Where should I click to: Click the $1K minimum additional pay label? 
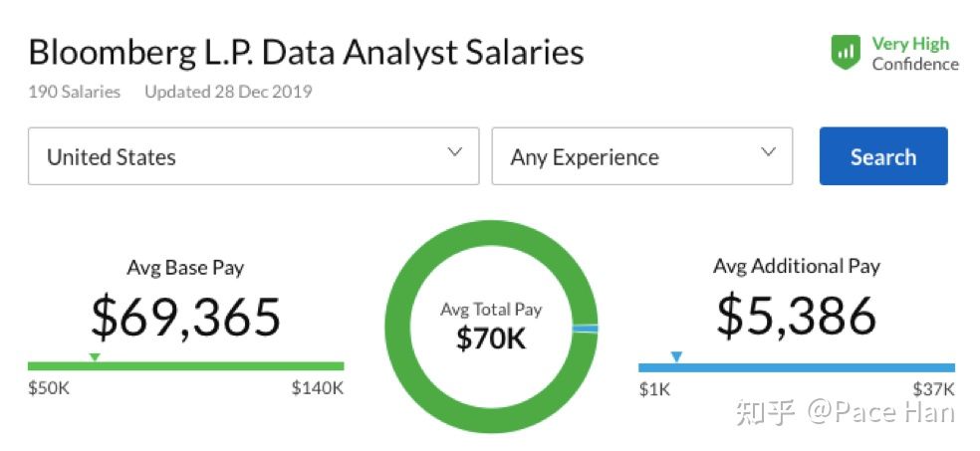[654, 390]
